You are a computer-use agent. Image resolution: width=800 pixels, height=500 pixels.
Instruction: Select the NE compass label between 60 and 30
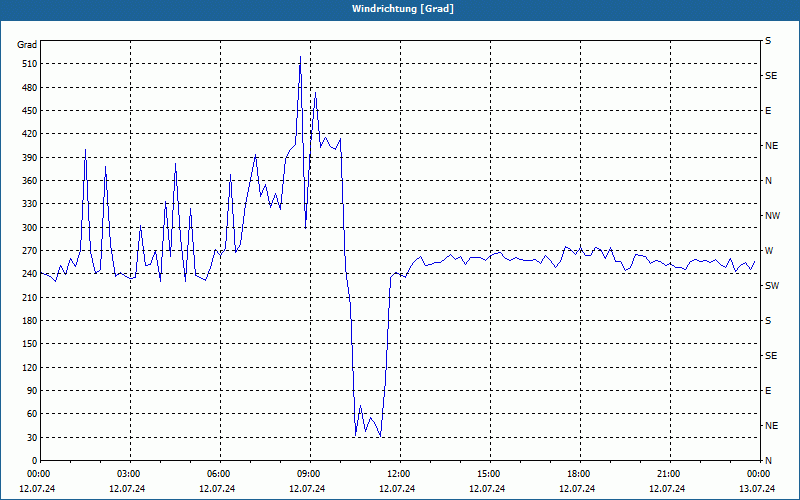(772, 426)
